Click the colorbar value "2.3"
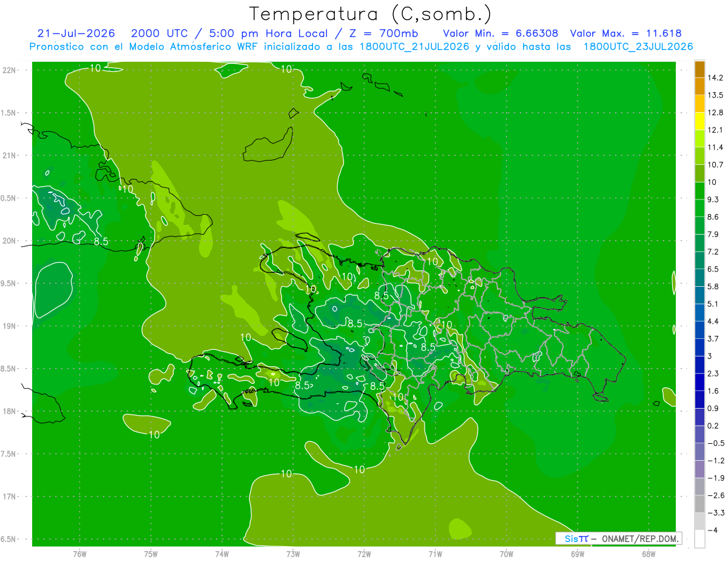The width and height of the screenshot is (728, 562). (713, 373)
